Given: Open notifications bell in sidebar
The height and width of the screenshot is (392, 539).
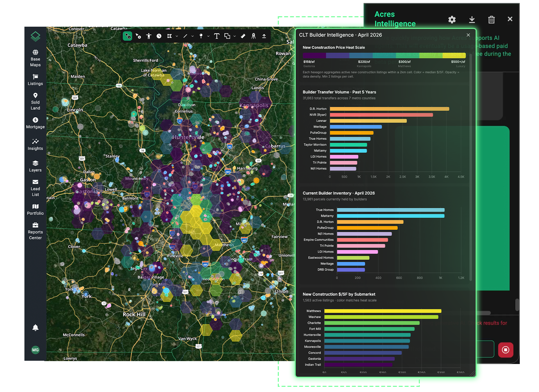Looking at the screenshot, I should [x=35, y=328].
